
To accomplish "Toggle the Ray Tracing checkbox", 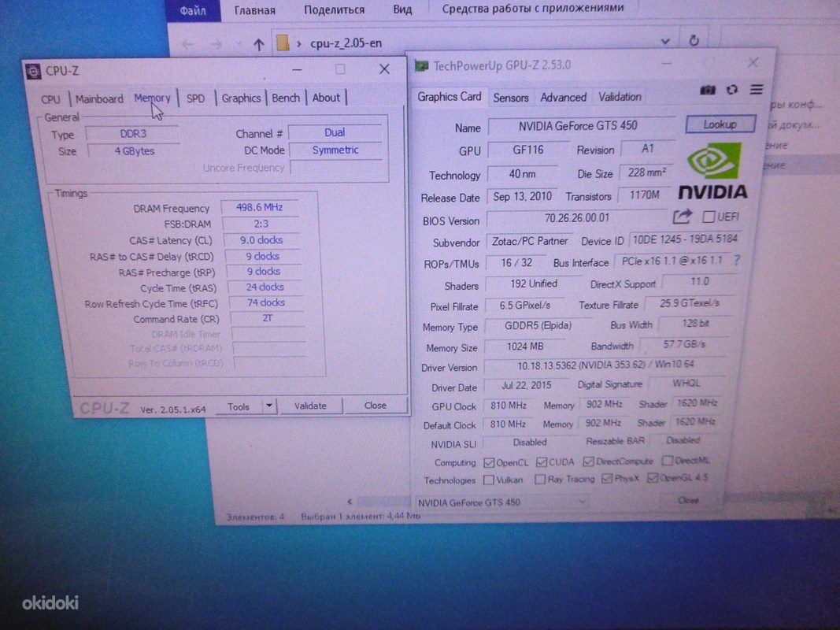I will coord(540,480).
